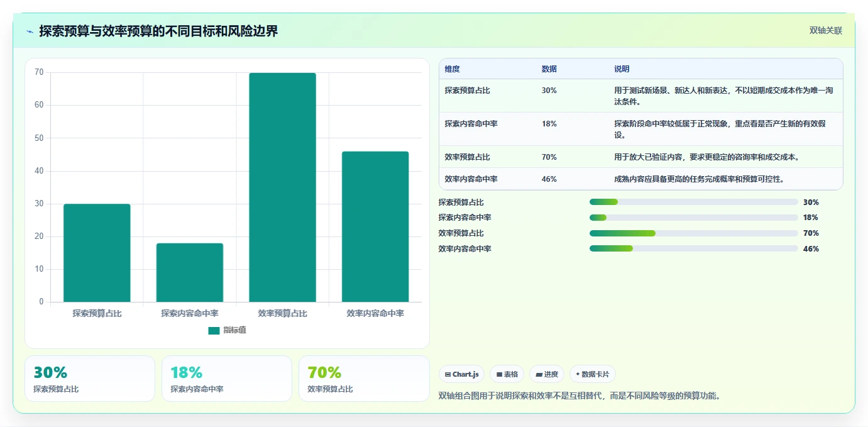Click the 效率预算占比 progress bar
Viewport: 868px width, 427px height.
[x=694, y=233]
